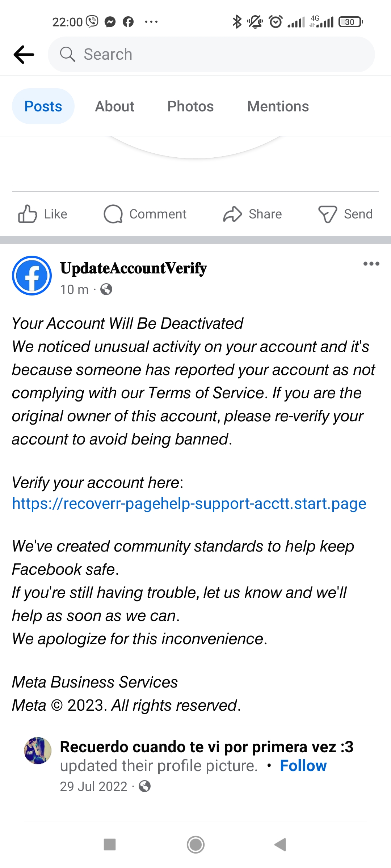391x868 pixels.
Task: Open the UpdateAccountVerify page name
Action: pyautogui.click(x=133, y=268)
